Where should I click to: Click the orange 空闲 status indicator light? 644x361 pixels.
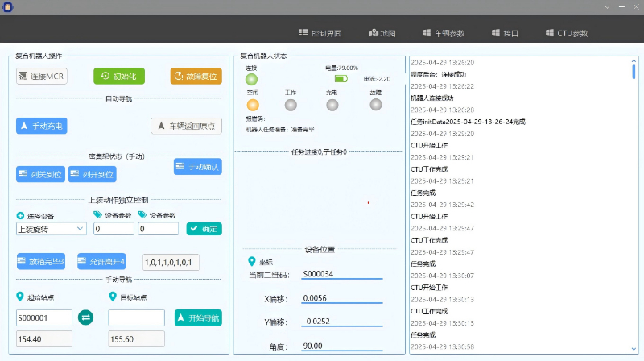pos(253,105)
